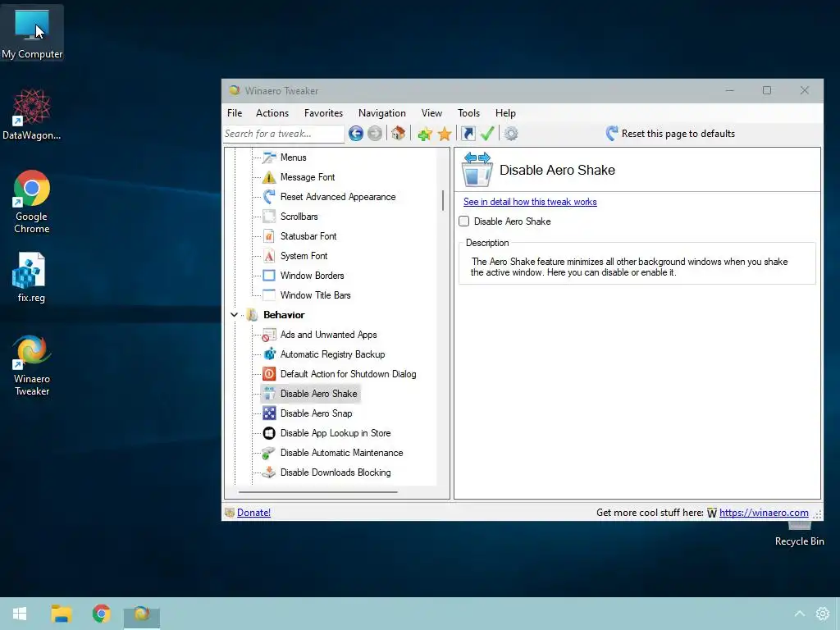Open Google Chrome from the taskbar
Viewport: 840px width, 630px height.
[x=101, y=614]
